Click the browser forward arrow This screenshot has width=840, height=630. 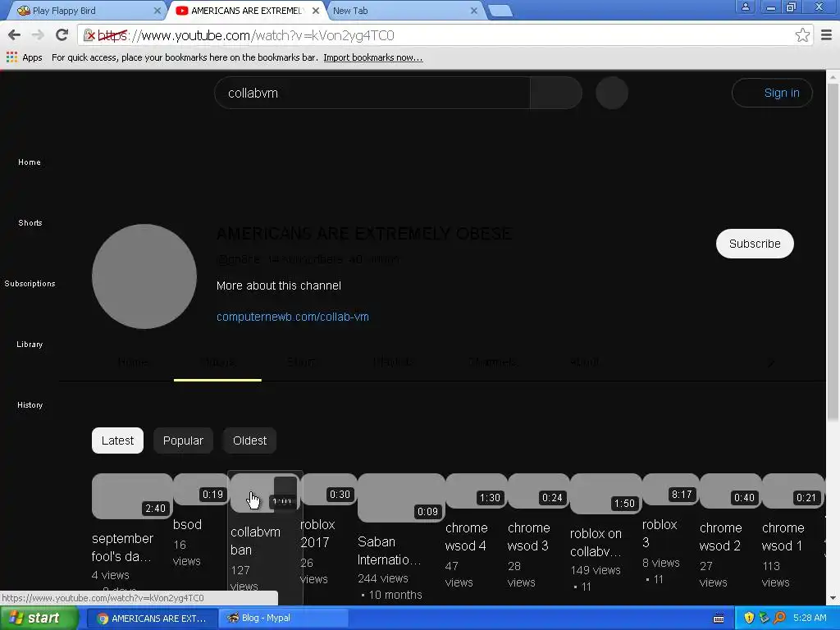(38, 35)
